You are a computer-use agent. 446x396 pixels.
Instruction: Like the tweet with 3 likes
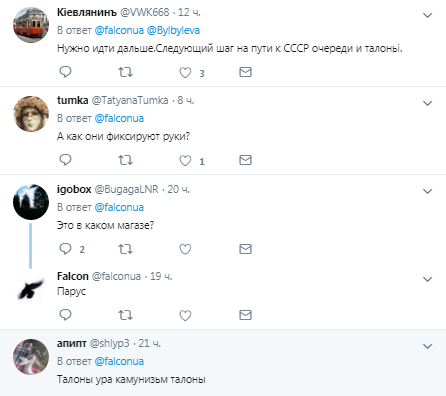point(185,72)
